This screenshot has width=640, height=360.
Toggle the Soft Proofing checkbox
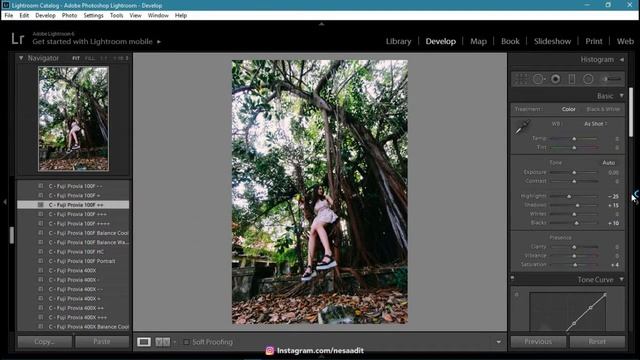186,342
